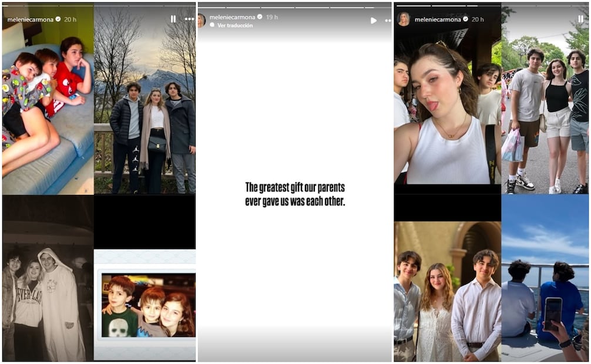
Task: Open meleniecarmona username in left story
Action: (x=30, y=19)
